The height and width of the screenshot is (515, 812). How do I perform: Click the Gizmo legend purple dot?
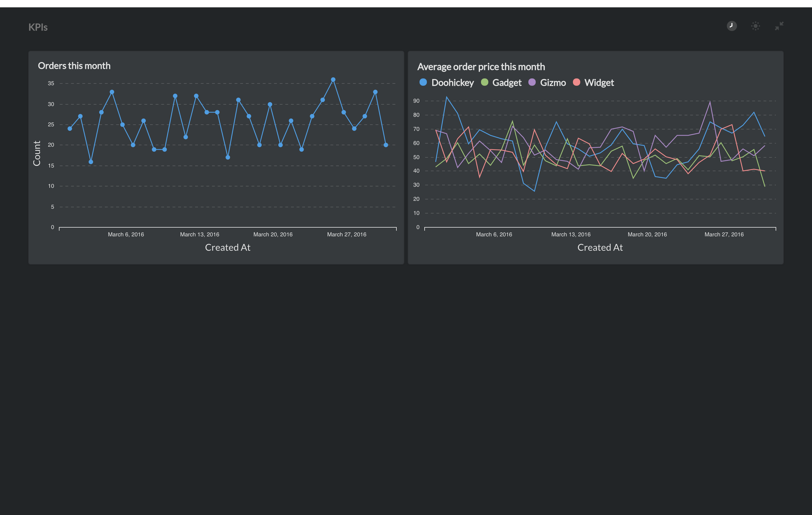click(x=532, y=82)
